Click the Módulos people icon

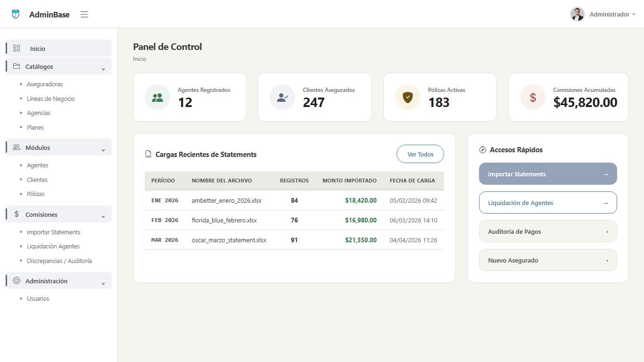pyautogui.click(x=17, y=147)
